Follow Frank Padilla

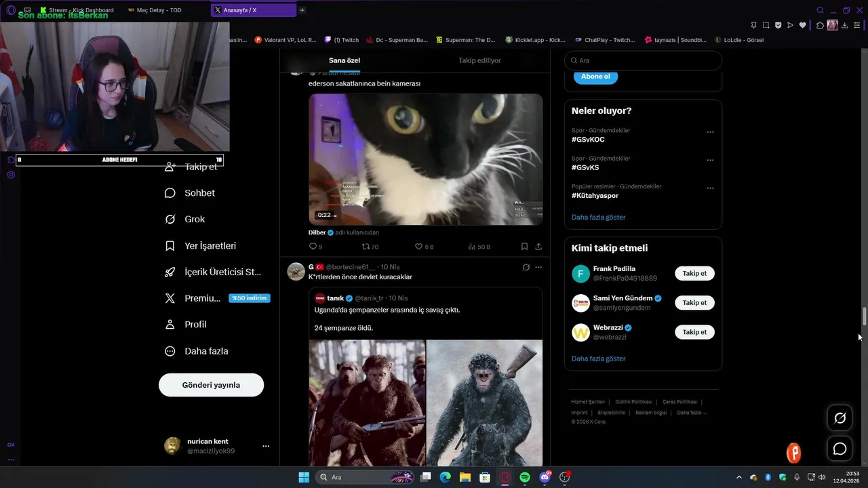tap(694, 274)
